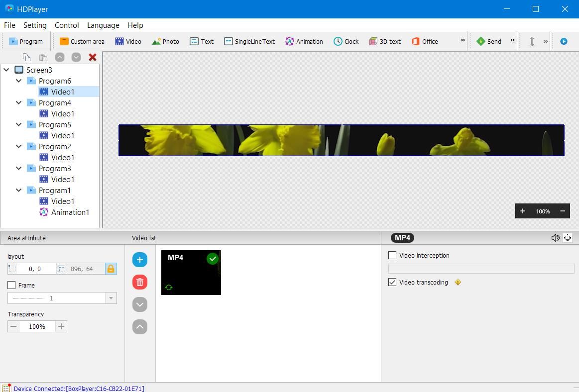Click the Send button
Viewport: 579px width, 392px height.
tap(488, 41)
